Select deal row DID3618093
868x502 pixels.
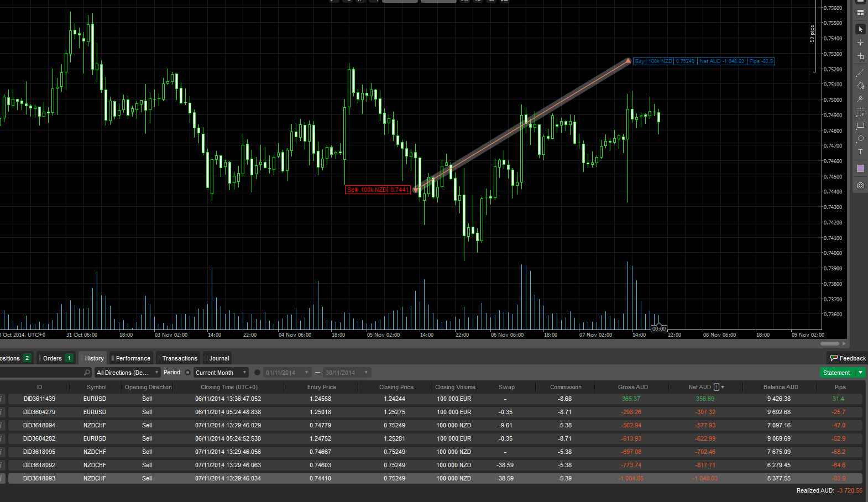435,478
